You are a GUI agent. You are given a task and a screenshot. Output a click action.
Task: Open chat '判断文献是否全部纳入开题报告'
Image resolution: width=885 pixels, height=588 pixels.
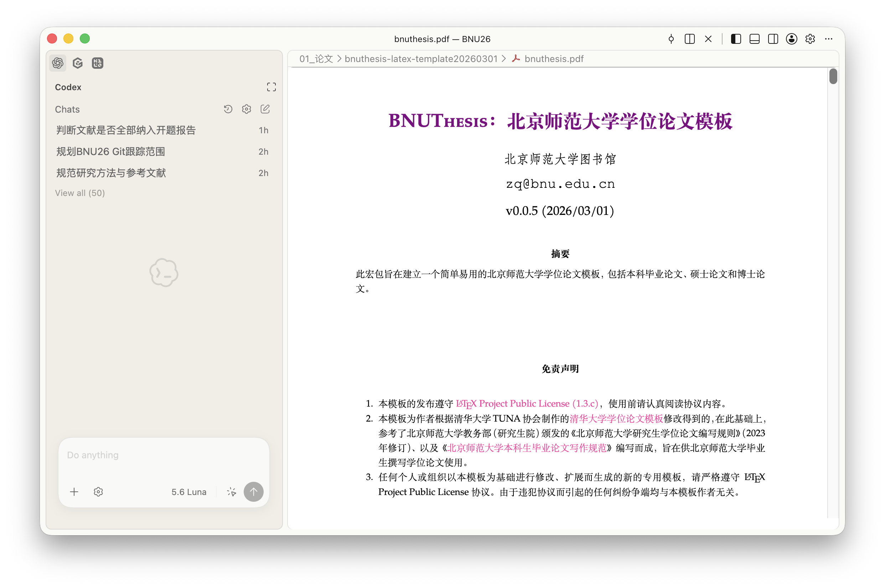tap(162, 130)
